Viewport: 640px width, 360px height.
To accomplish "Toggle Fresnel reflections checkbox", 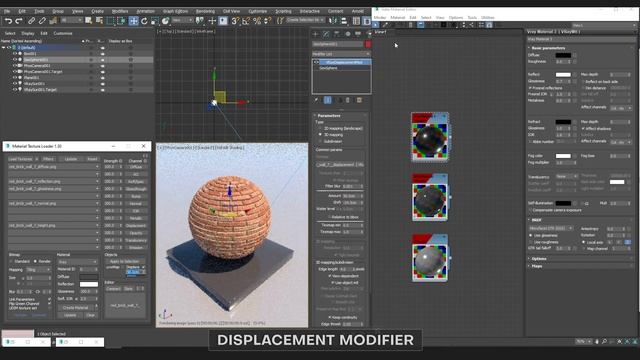I will tap(530, 88).
